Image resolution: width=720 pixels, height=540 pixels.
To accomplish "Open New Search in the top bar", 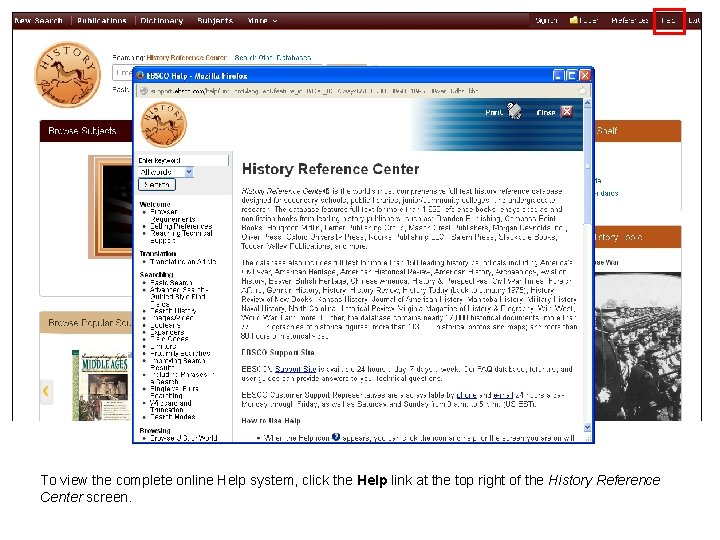I will pyautogui.click(x=39, y=21).
